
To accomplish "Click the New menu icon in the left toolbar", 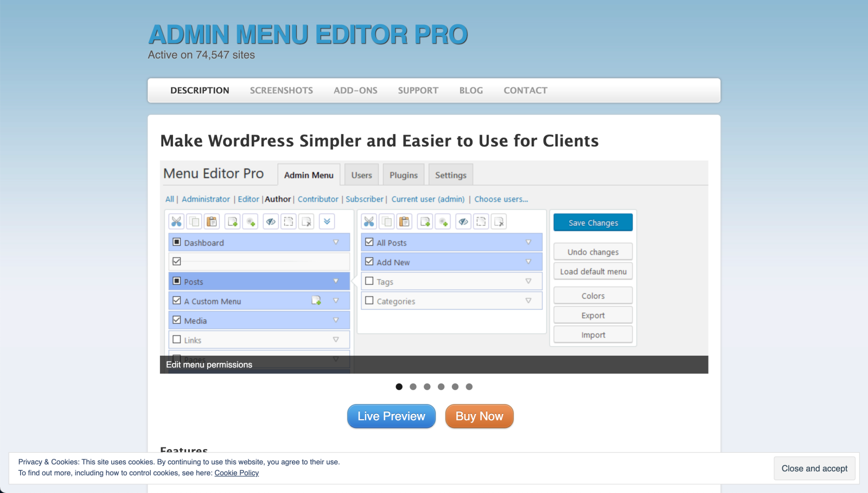I will (233, 221).
